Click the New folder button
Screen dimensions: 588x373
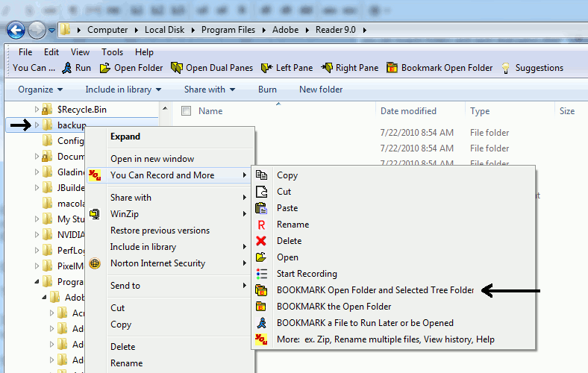(x=321, y=90)
